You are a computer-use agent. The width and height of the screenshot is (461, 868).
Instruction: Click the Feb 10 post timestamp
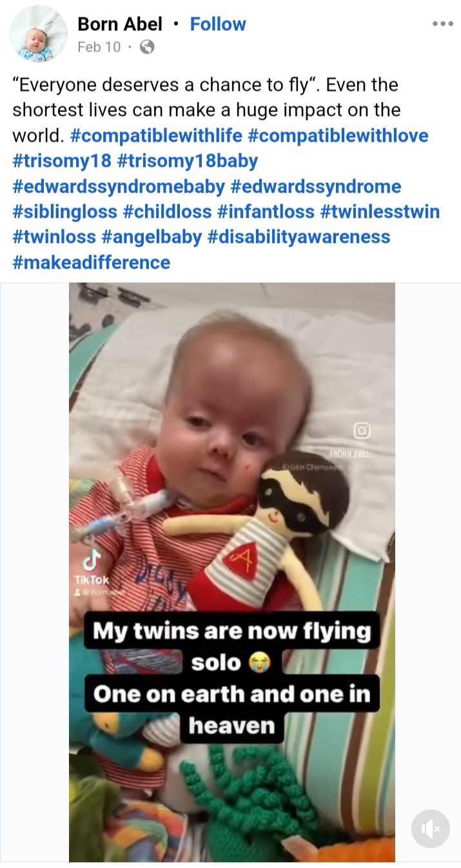[99, 47]
